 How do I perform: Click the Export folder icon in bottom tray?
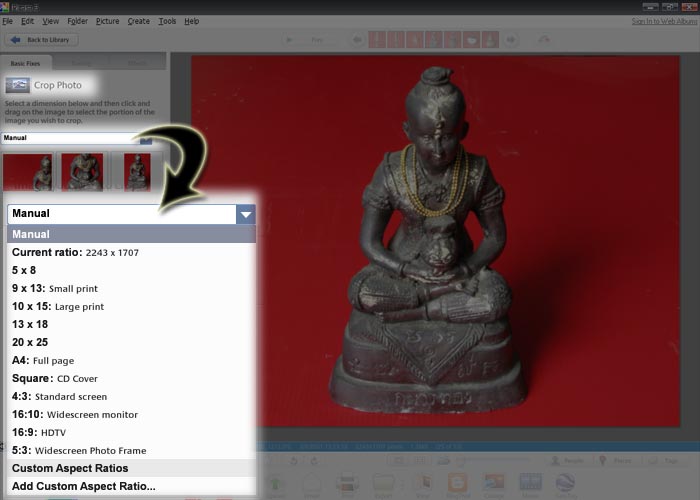point(383,485)
